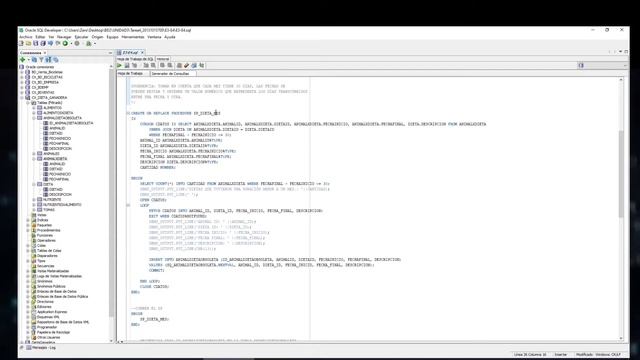Click the Commit icon in worksheet toolbar
This screenshot has width=640, height=360.
(x=162, y=65)
